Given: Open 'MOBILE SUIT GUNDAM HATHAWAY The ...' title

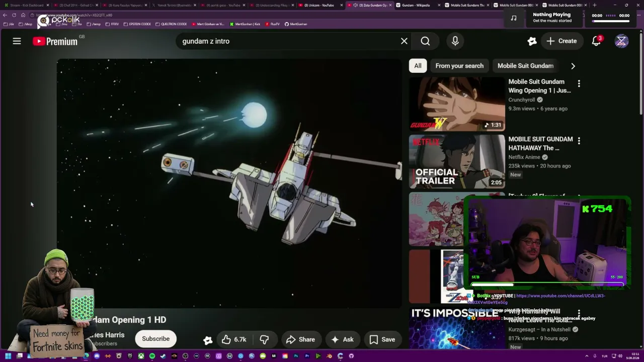Looking at the screenshot, I should coord(540,143).
